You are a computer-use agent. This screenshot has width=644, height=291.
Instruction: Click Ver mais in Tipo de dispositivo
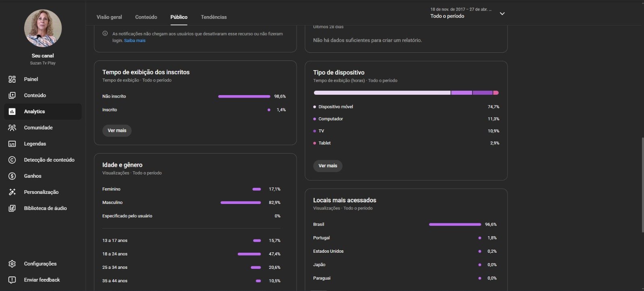pyautogui.click(x=328, y=166)
